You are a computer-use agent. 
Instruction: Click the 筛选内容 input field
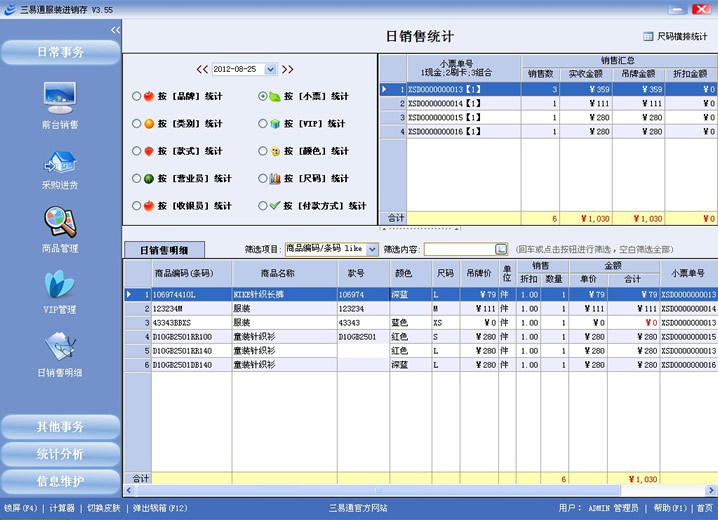459,249
